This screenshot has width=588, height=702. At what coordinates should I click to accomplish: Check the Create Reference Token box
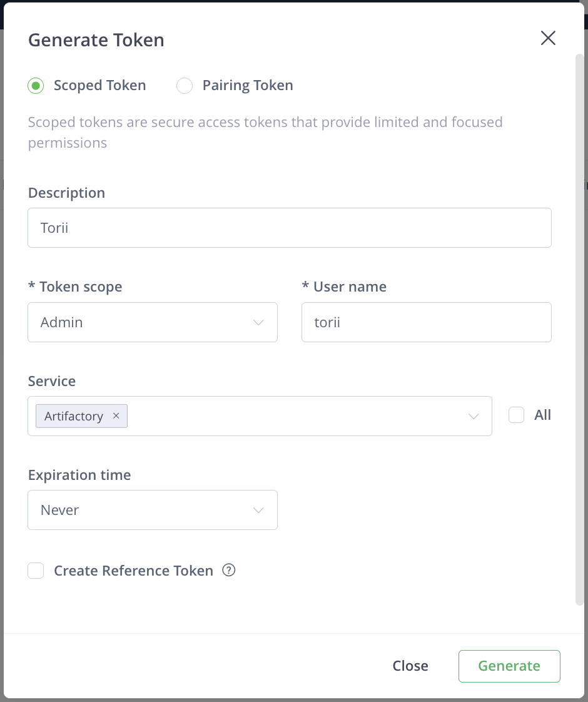[36, 570]
